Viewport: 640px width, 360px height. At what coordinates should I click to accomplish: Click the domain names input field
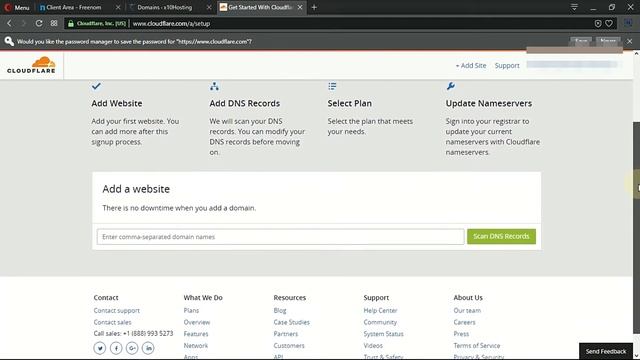pos(280,237)
